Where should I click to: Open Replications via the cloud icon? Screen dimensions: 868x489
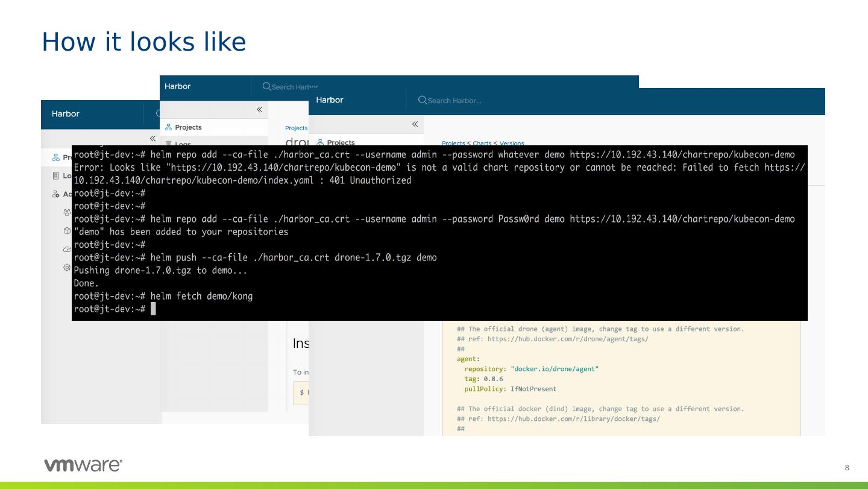coord(67,249)
